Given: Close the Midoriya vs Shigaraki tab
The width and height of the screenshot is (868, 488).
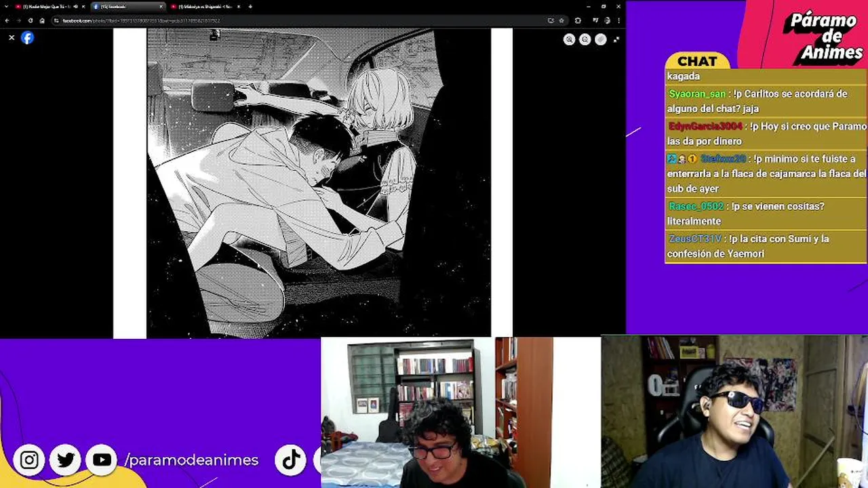Looking at the screenshot, I should 239,7.
